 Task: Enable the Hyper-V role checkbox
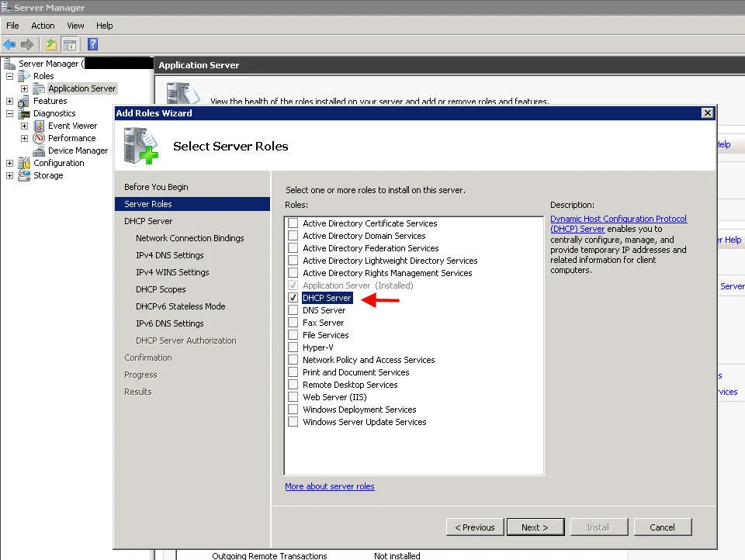293,347
